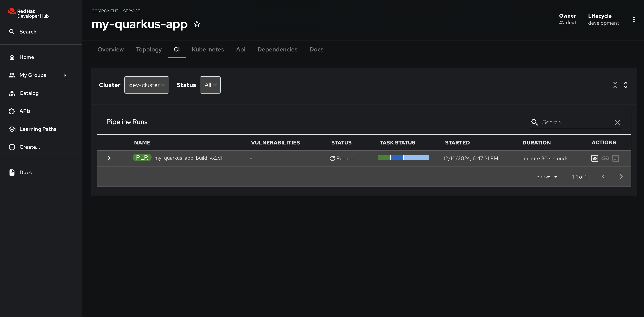Switch to the Api tab
This screenshot has height=317, width=644.
[241, 49]
